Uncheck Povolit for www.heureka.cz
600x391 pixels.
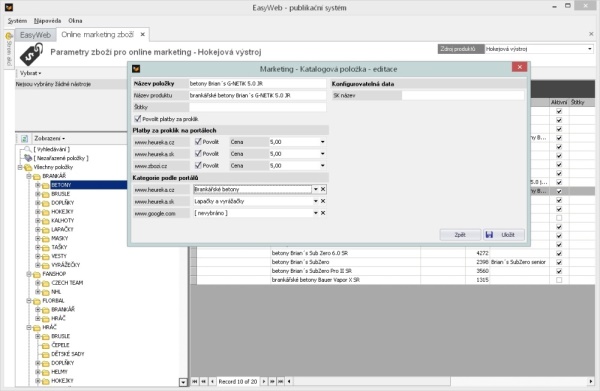point(198,142)
